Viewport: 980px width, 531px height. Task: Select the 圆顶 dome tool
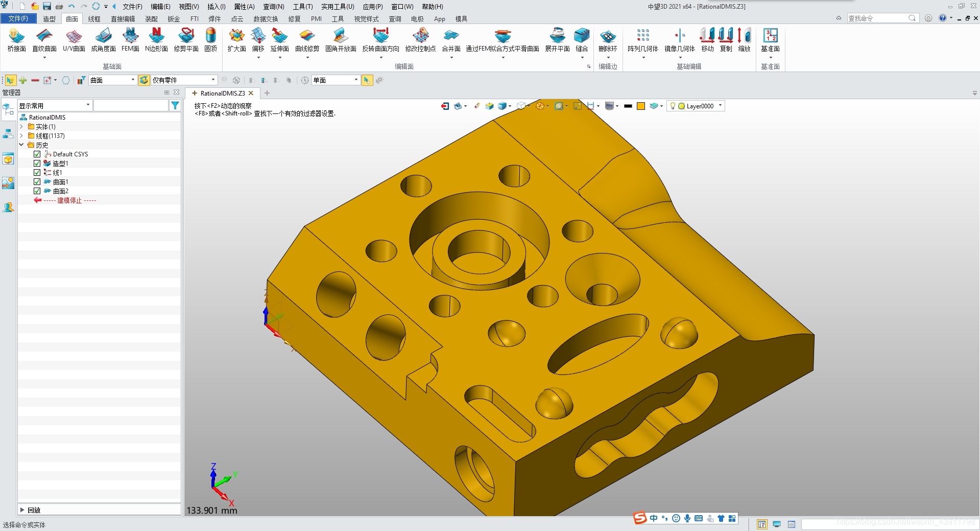[210, 40]
